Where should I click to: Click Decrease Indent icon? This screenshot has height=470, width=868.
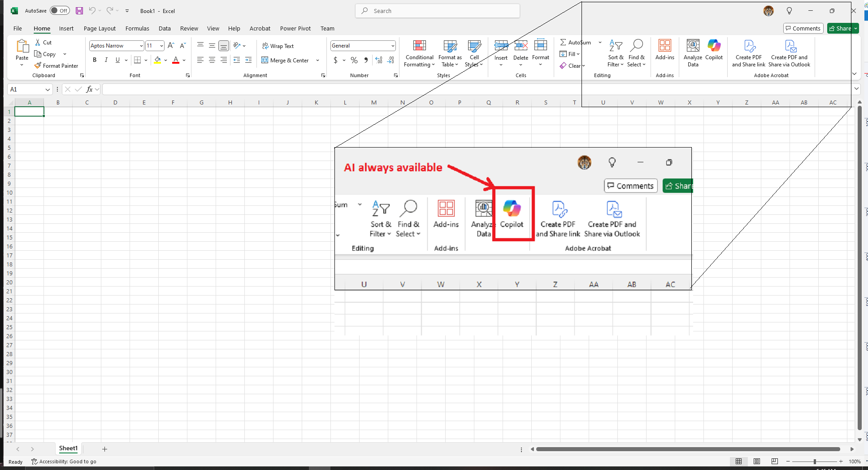pyautogui.click(x=237, y=60)
